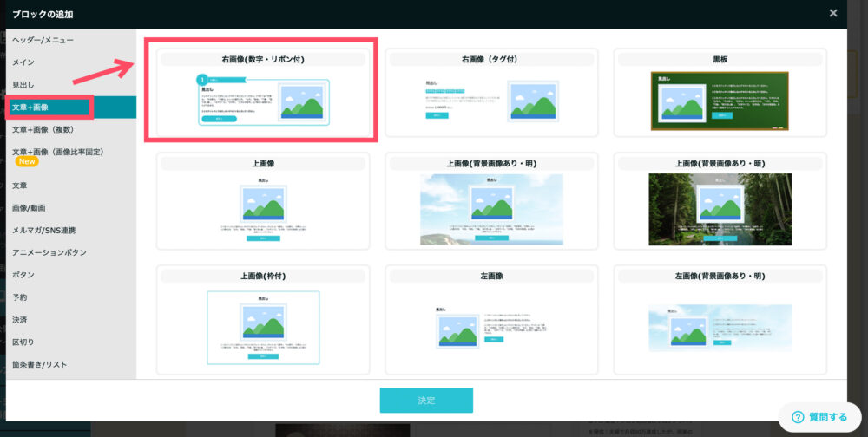
Task: Choose the 上画像 block template
Action: coord(263,201)
